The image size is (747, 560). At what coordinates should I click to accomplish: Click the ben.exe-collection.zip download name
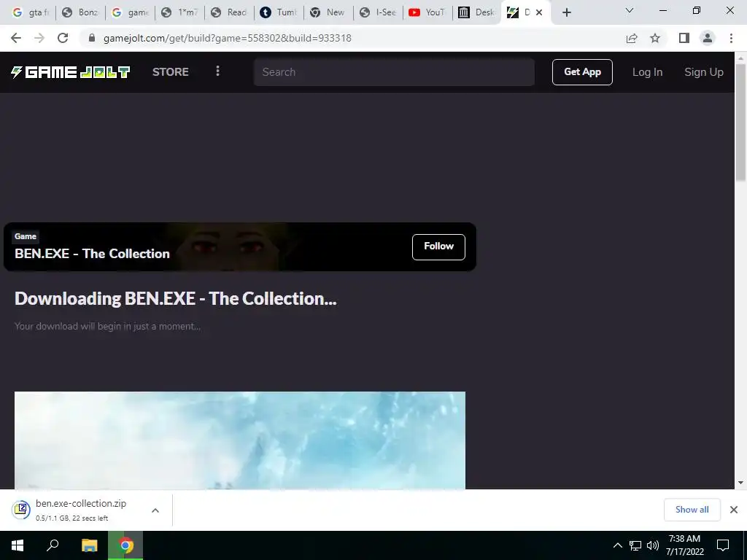point(81,503)
